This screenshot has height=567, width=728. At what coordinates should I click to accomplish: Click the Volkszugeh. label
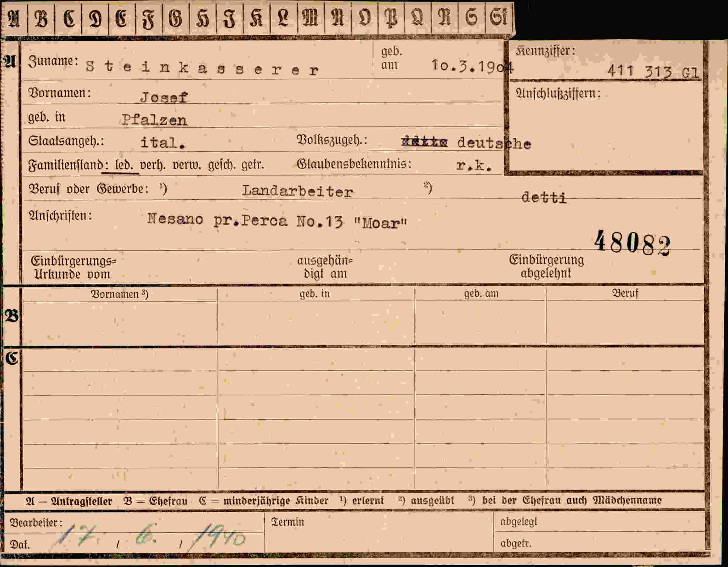tap(332, 140)
